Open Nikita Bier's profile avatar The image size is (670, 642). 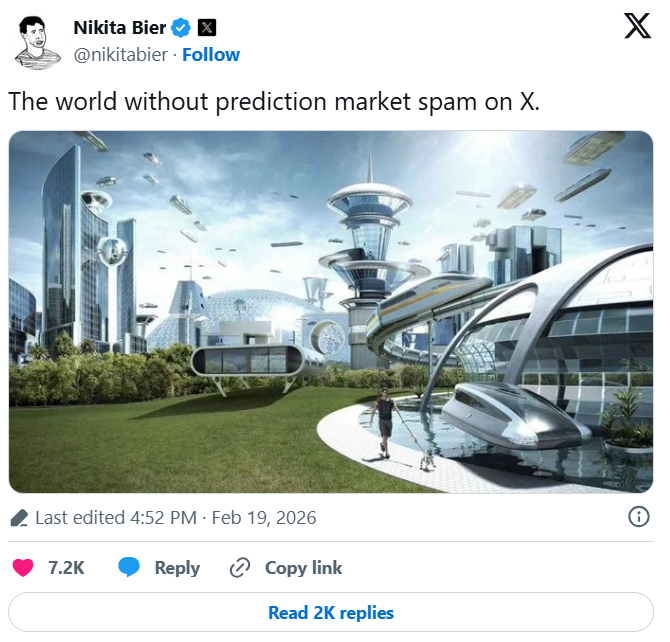37,42
